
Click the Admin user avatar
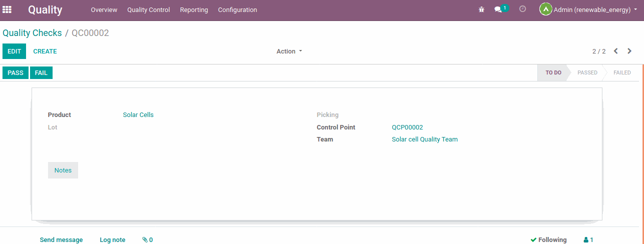coord(545,9)
